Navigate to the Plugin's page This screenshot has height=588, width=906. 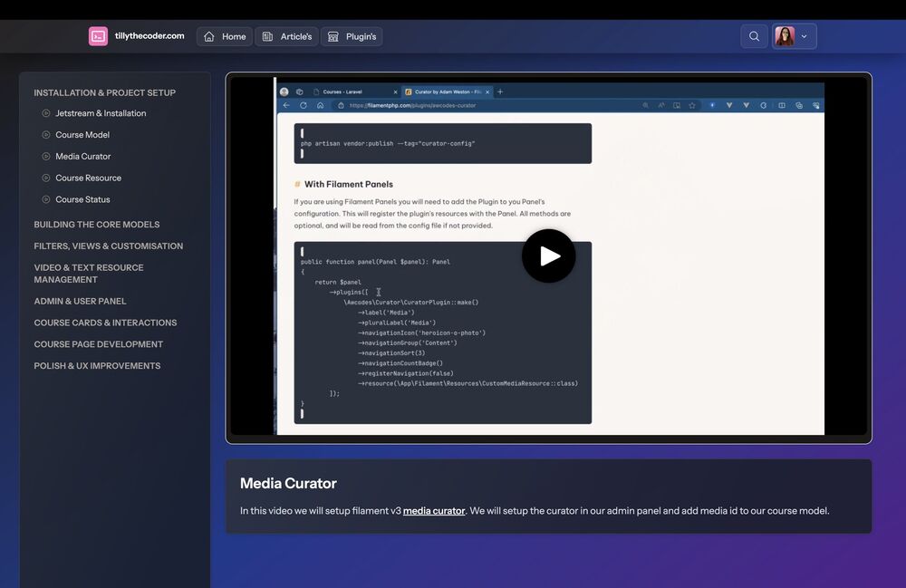click(352, 36)
